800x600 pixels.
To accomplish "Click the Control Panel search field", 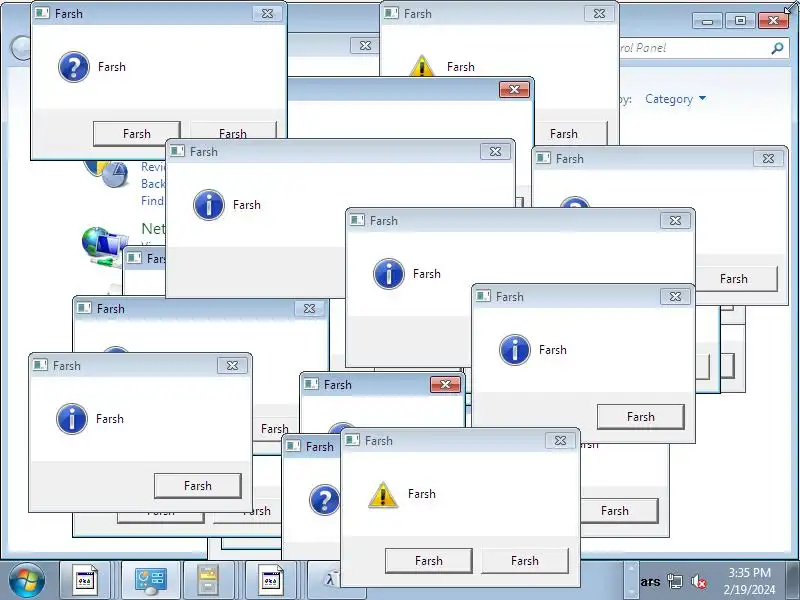I will pos(702,48).
